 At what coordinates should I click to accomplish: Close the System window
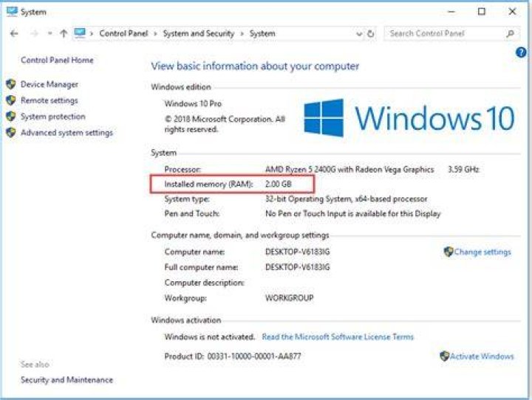pos(512,12)
